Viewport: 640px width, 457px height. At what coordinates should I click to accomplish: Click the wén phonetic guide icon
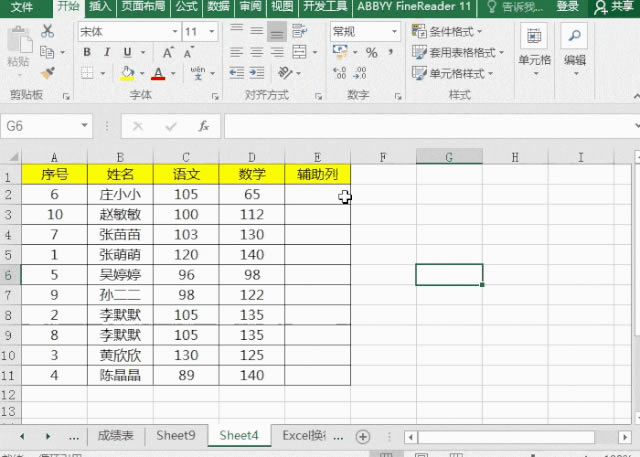[198, 73]
